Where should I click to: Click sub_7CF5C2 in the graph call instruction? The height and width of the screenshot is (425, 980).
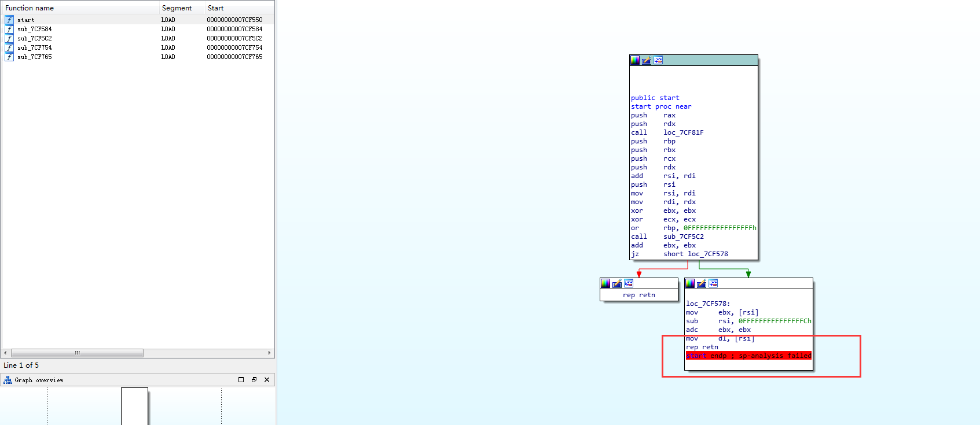click(684, 236)
